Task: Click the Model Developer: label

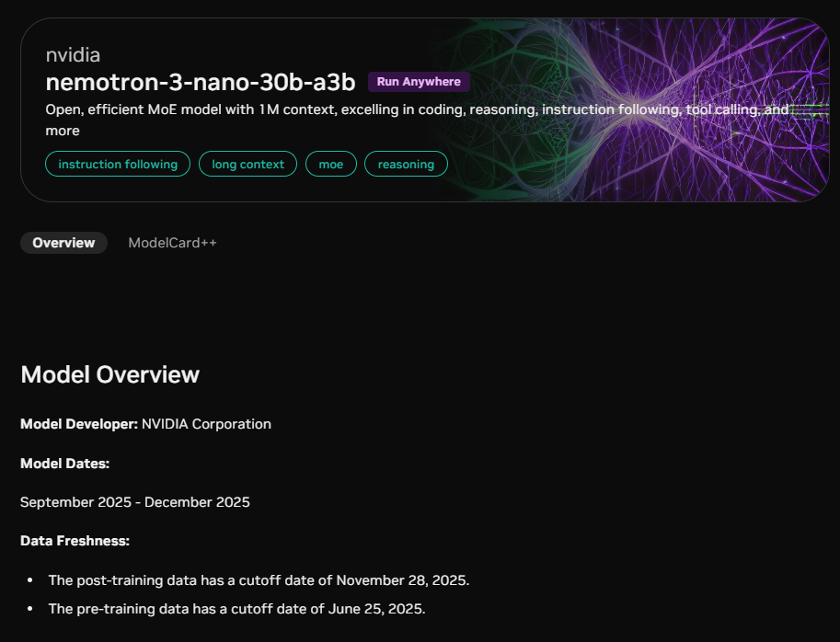Action: (x=79, y=424)
